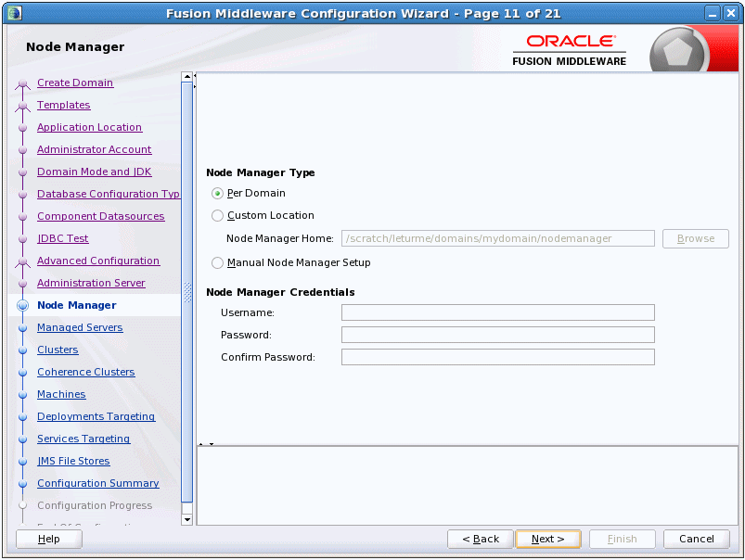Click the Clusters step bullet icon
Viewport: 745px width, 560px height.
[x=22, y=350]
